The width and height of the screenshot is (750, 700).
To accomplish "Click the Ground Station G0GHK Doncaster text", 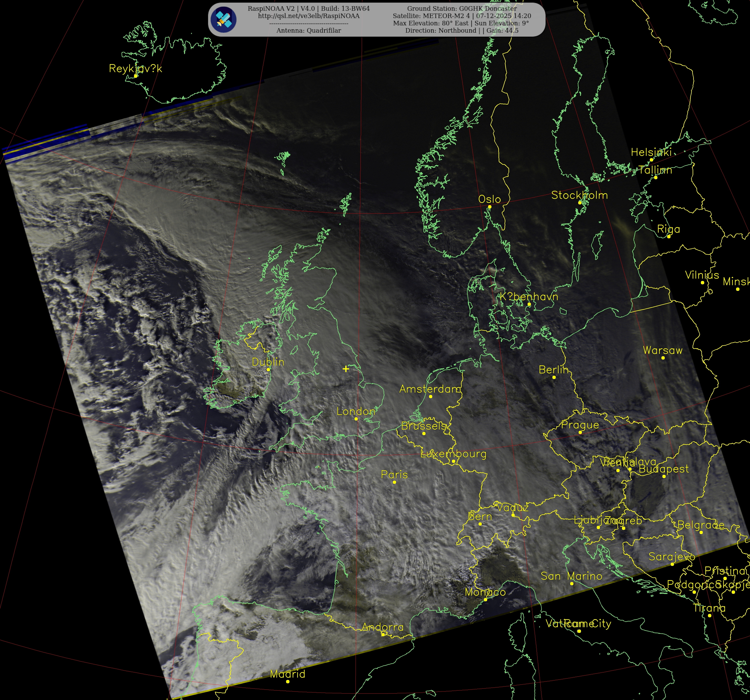I will click(462, 8).
